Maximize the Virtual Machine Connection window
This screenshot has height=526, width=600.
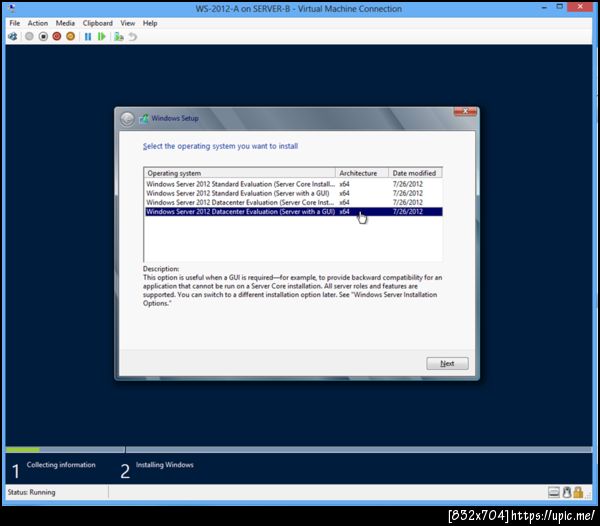click(559, 7)
